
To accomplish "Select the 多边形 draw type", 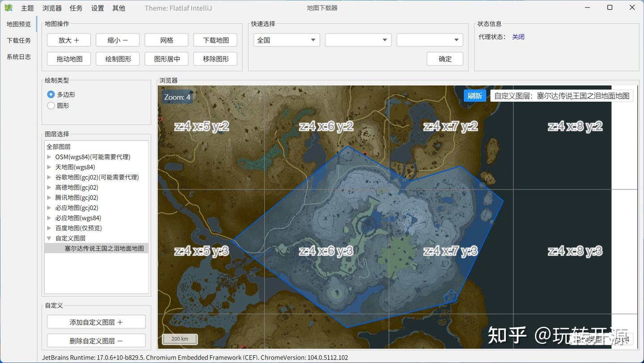I will coord(51,94).
